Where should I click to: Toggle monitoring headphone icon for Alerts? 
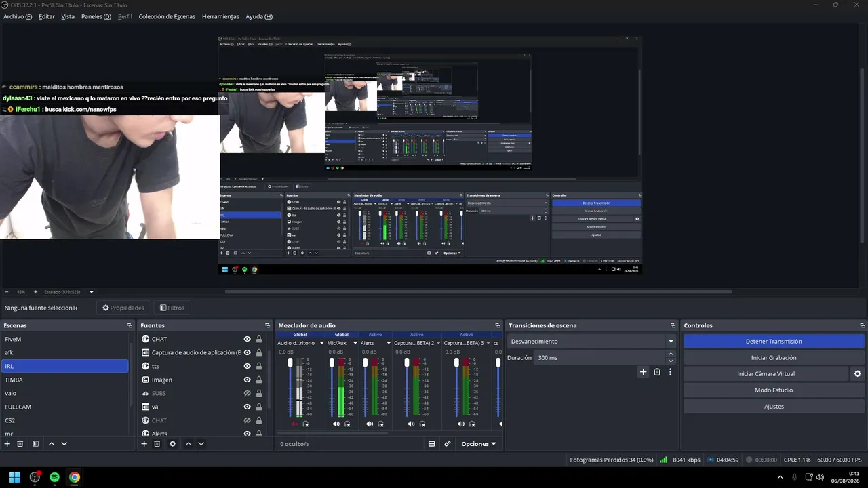381,424
